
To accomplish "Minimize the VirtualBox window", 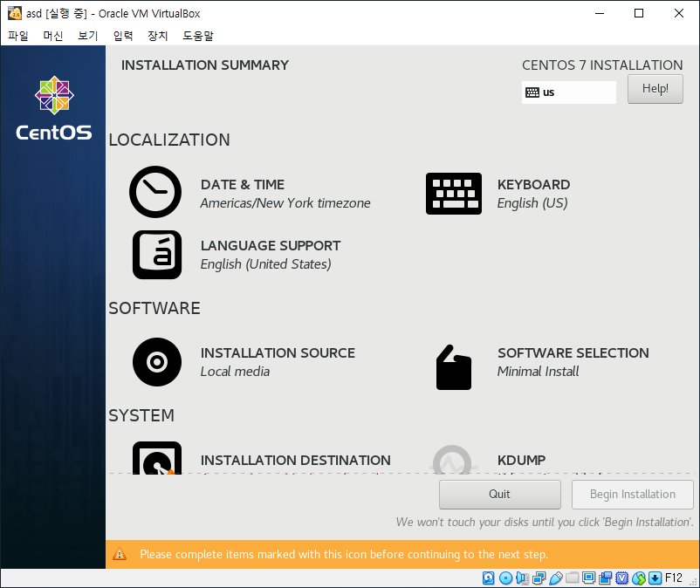I will (x=600, y=13).
